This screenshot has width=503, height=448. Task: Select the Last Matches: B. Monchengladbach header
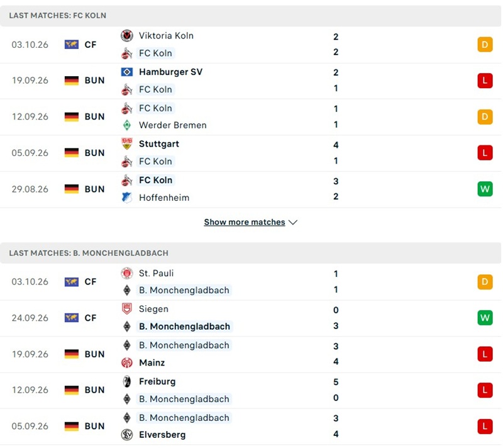250,253
